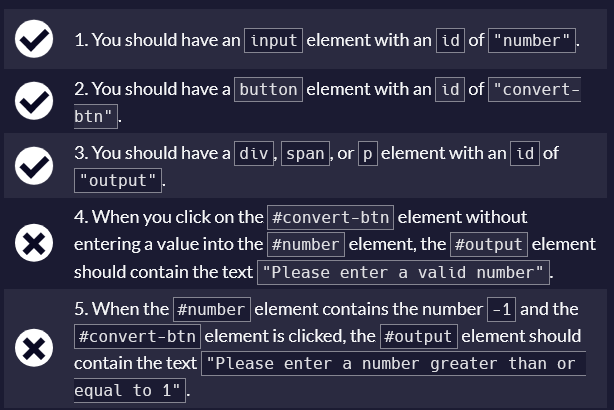Click the "output" code snippet in test 3
Screen dimensions: 614x410
coord(118,180)
